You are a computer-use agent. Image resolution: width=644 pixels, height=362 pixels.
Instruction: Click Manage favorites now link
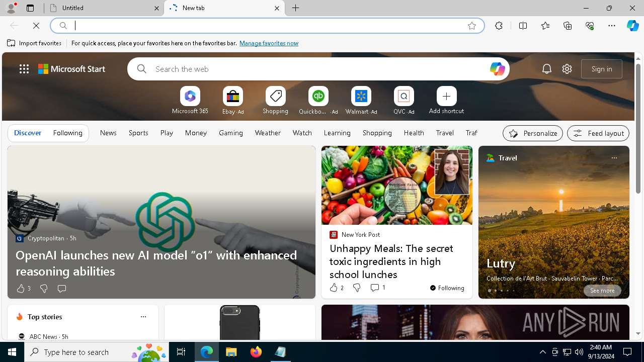click(269, 43)
